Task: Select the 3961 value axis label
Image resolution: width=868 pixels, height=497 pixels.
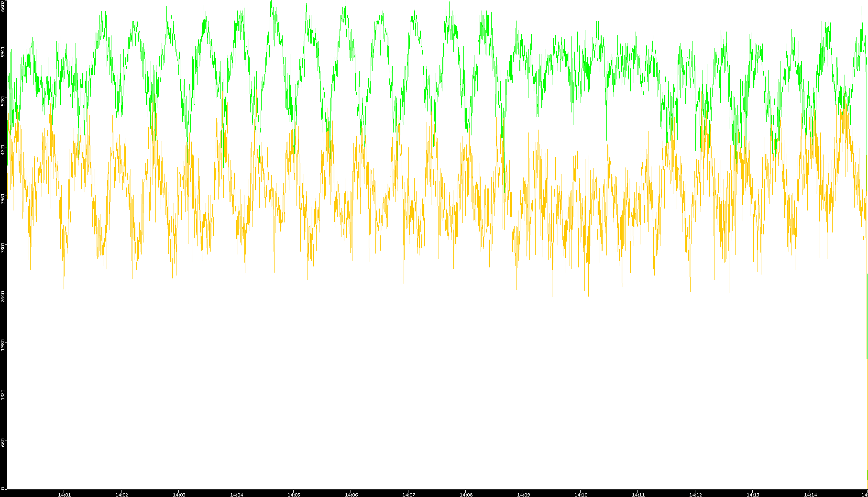Action: click(x=3, y=198)
